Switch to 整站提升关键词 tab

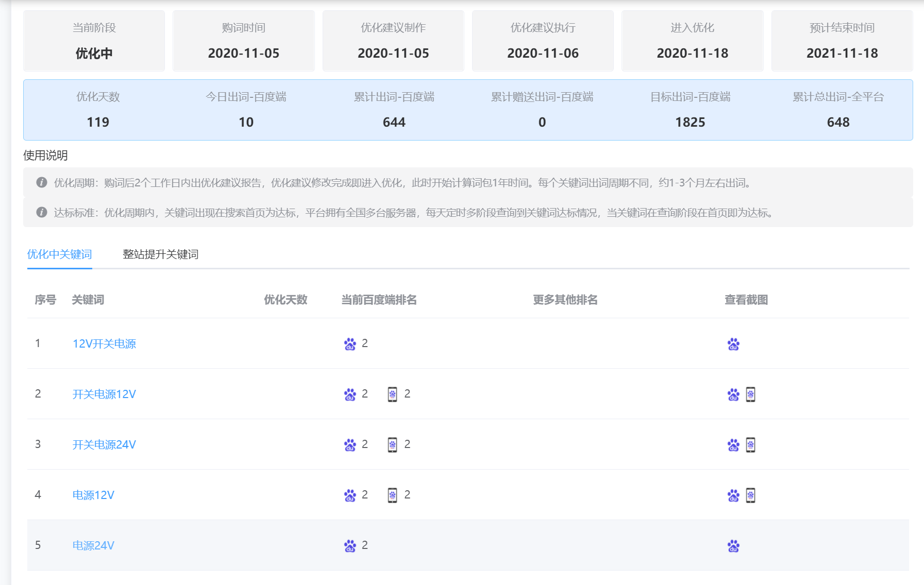tap(160, 254)
